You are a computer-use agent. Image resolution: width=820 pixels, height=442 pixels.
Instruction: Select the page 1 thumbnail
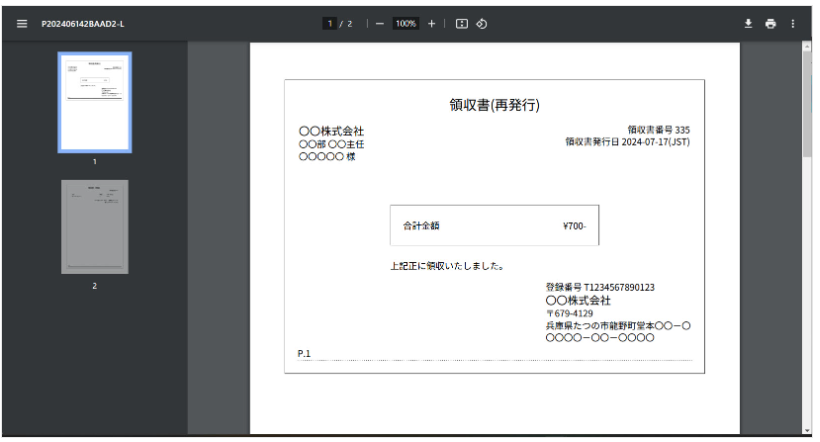[x=94, y=101]
